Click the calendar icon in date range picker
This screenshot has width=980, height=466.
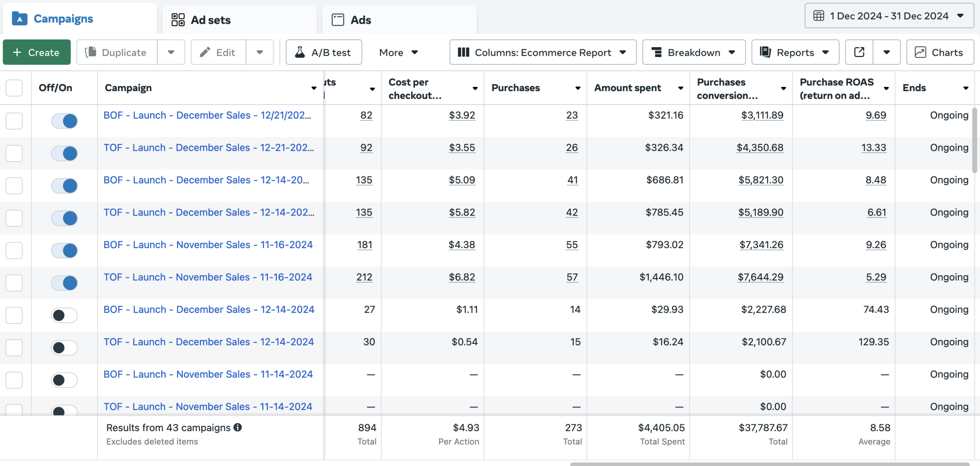[818, 16]
